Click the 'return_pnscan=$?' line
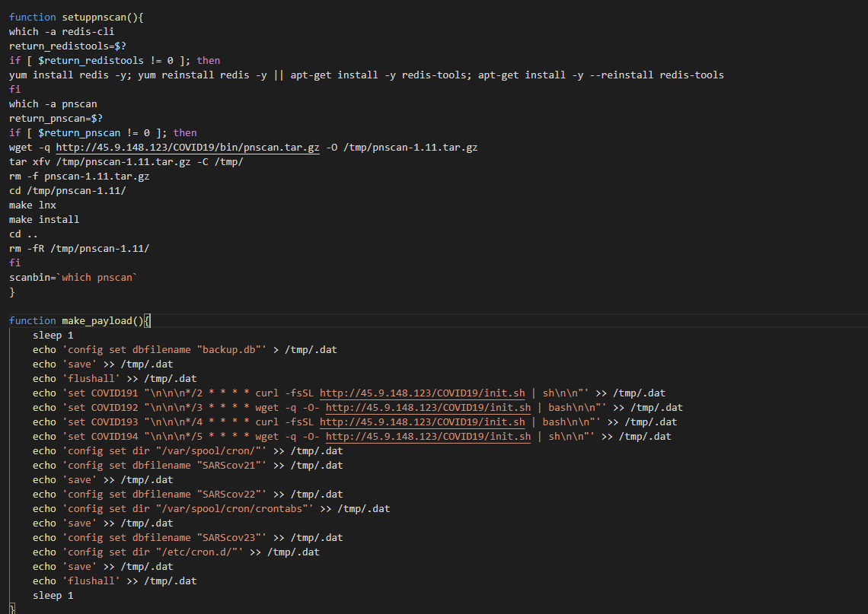 click(56, 118)
